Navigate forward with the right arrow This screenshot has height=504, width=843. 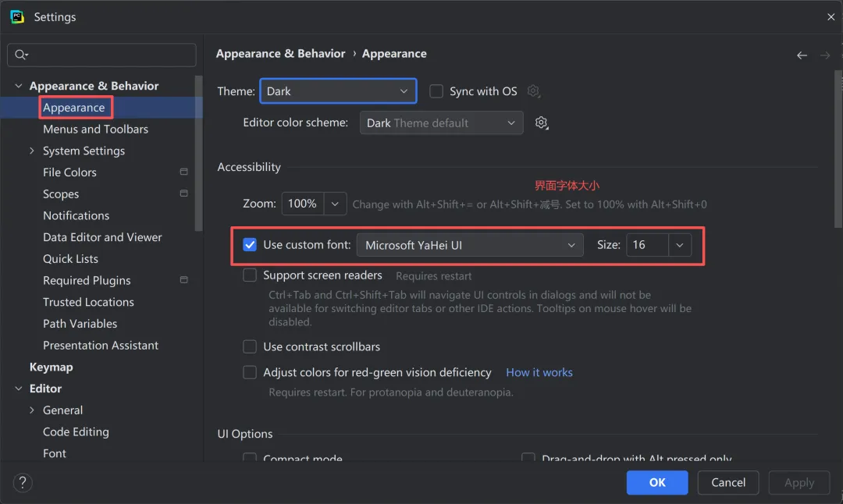point(825,55)
